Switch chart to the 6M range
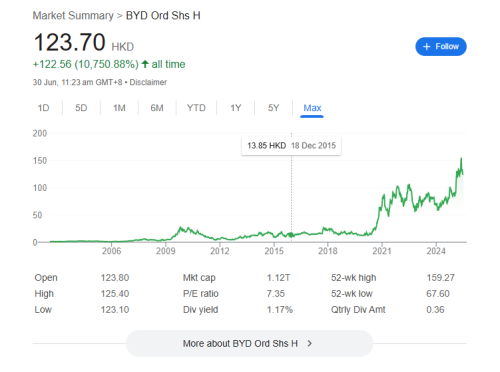Image resolution: width=500 pixels, height=372 pixels. [157, 108]
